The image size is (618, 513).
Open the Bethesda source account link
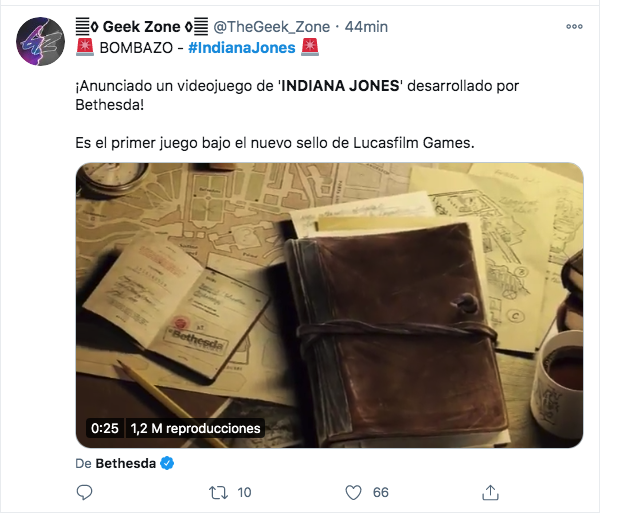[x=125, y=463]
